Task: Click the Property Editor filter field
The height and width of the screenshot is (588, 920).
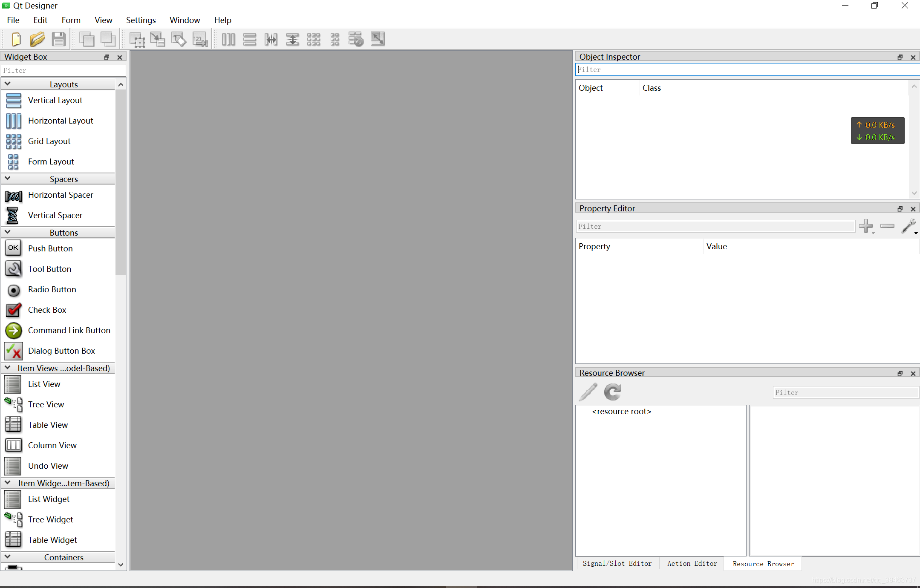Action: point(715,226)
